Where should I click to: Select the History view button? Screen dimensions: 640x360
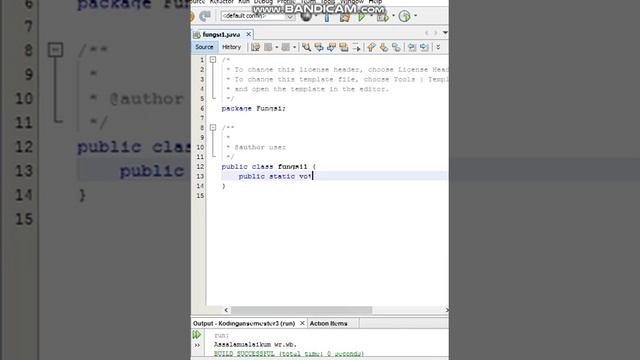click(x=231, y=47)
